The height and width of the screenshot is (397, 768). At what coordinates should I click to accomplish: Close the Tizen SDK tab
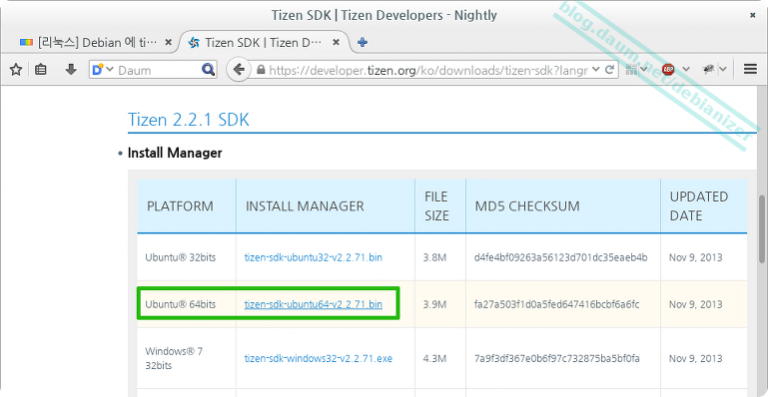coord(336,43)
